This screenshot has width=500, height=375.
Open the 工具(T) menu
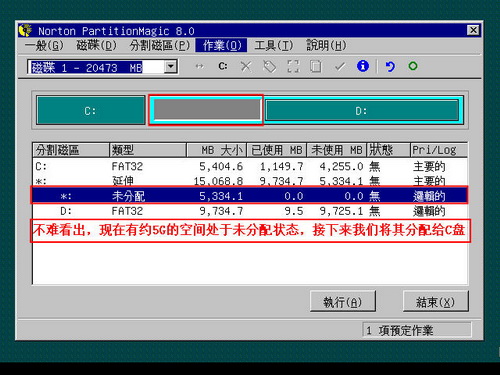tap(274, 45)
